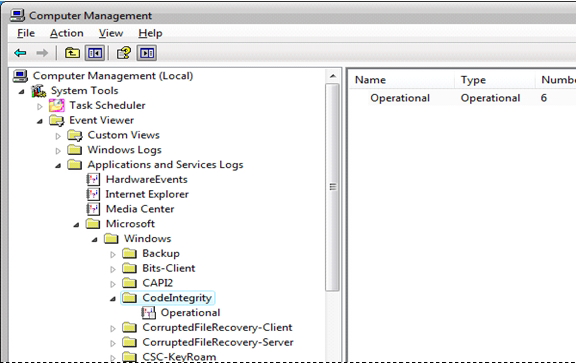Collapse the CodeIntegrity node
Viewport: 576px width, 364px height.
pyautogui.click(x=113, y=299)
